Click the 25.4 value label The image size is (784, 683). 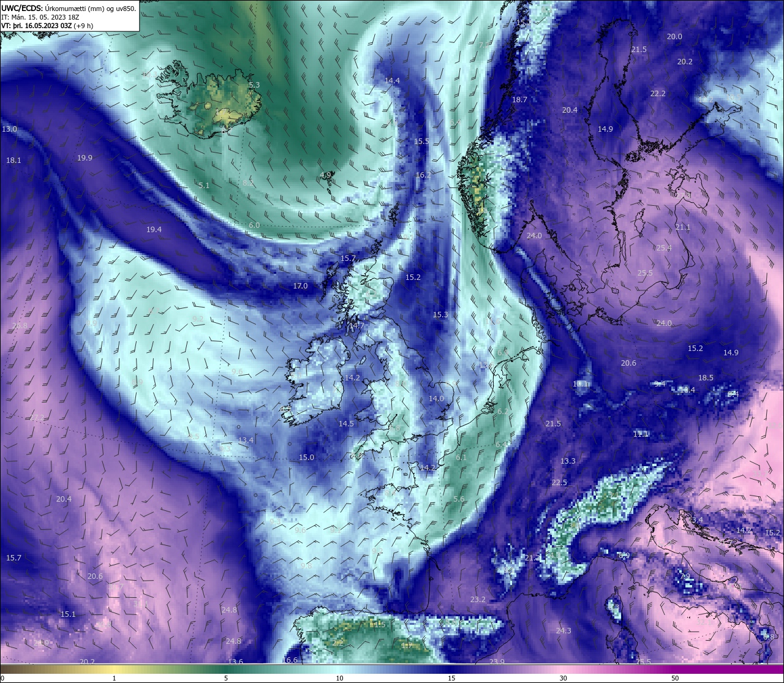pyautogui.click(x=664, y=247)
